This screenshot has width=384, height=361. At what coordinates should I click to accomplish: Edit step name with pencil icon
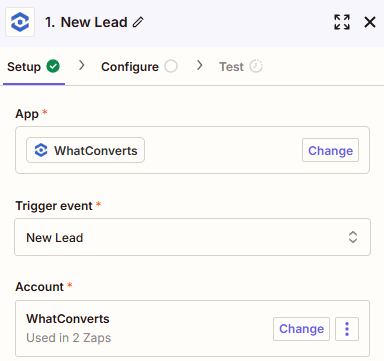coord(138,22)
